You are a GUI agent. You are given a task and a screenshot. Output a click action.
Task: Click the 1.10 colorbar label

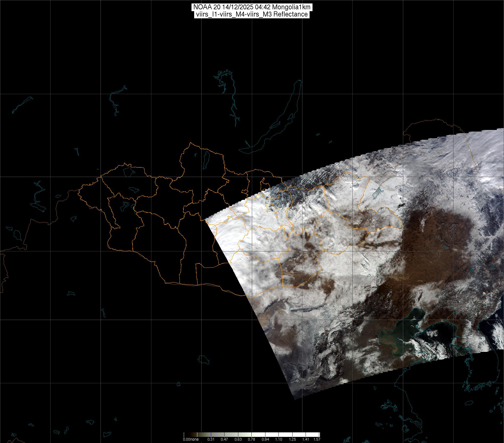click(279, 439)
